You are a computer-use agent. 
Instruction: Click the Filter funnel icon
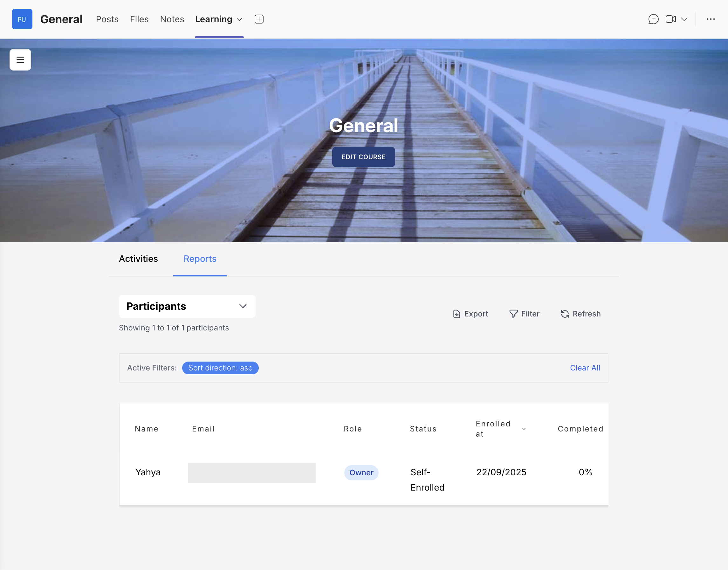click(513, 314)
